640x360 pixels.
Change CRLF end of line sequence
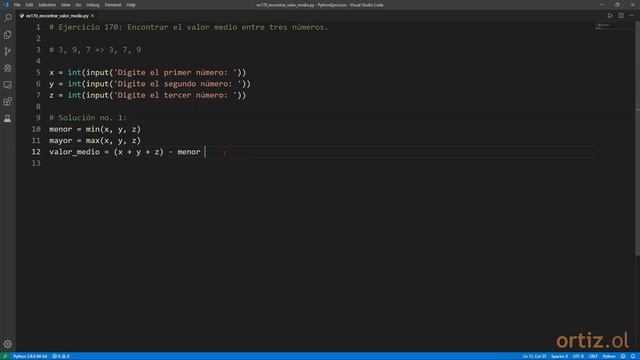coord(593,356)
